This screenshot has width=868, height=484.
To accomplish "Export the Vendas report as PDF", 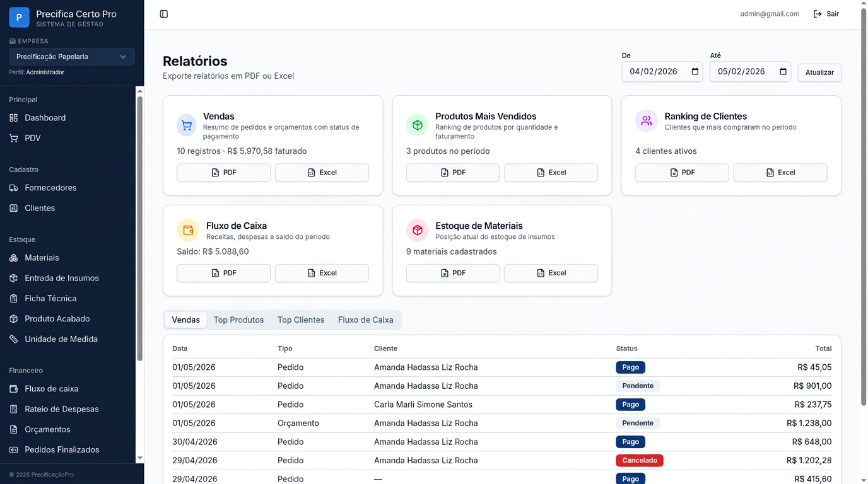I will pyautogui.click(x=223, y=173).
